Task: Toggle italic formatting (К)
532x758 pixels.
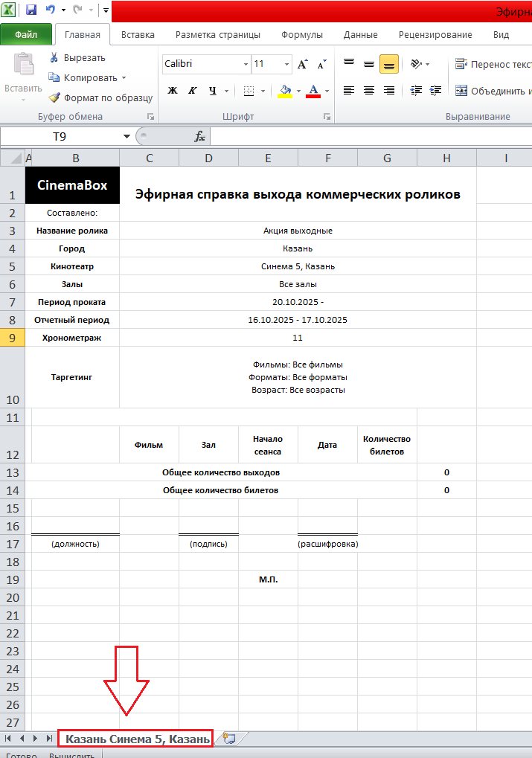Action: coord(192,91)
